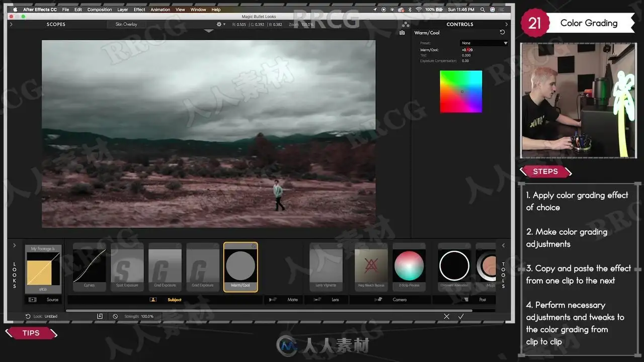Pick a hue in the color square picker
The width and height of the screenshot is (644, 362).
coord(461,92)
